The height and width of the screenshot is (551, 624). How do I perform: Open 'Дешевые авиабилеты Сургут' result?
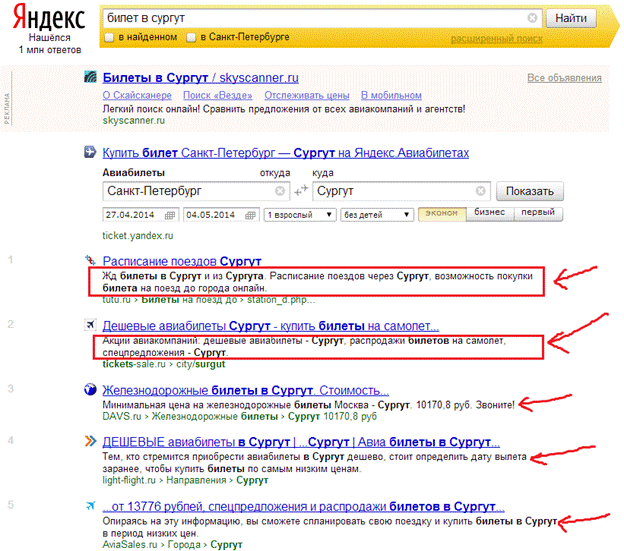tap(271, 326)
